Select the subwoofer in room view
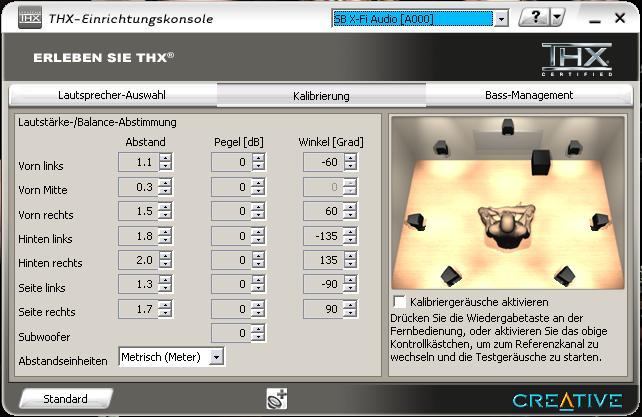Image resolution: width=642 pixels, height=417 pixels. click(x=541, y=162)
